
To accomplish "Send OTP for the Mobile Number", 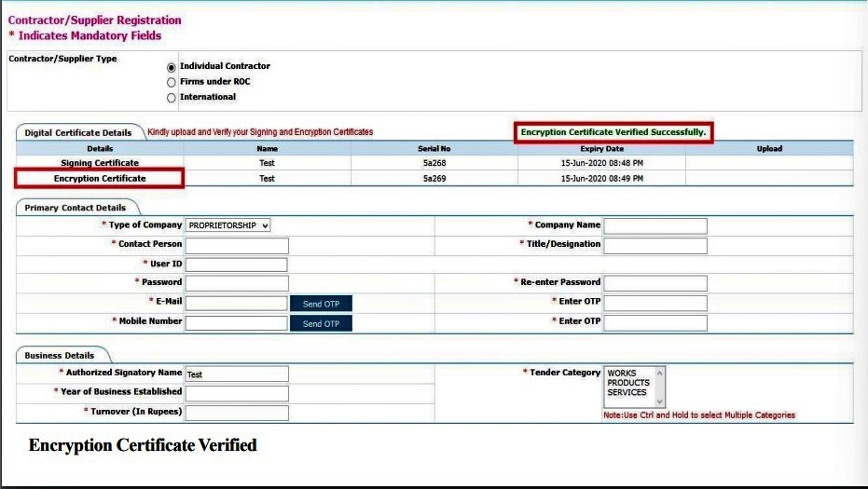I will tap(321, 323).
